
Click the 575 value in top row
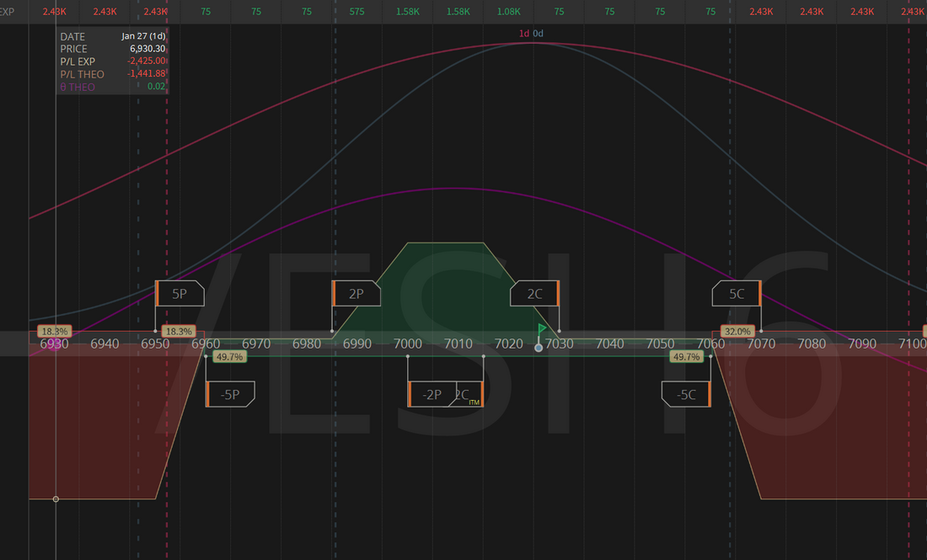click(x=357, y=12)
